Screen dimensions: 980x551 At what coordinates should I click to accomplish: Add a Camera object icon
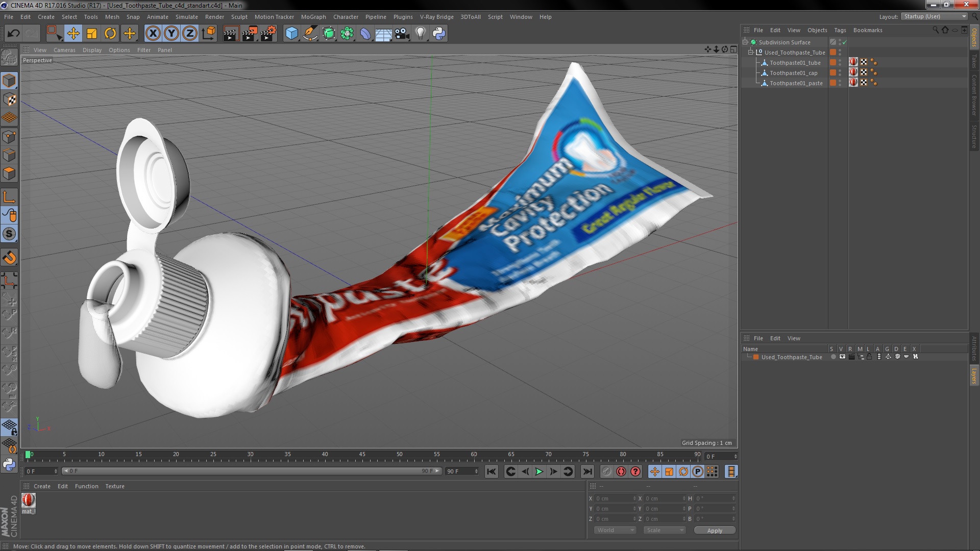[x=402, y=34]
